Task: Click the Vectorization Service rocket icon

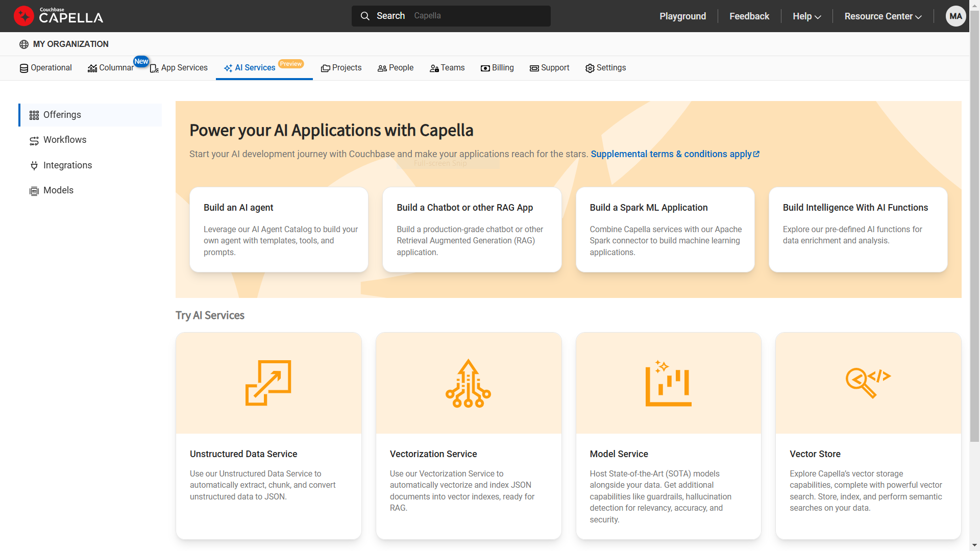Action: pos(468,383)
